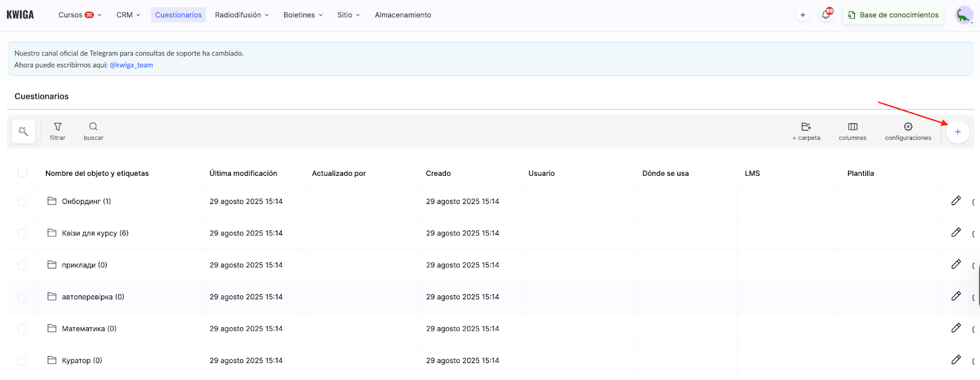The width and height of the screenshot is (980, 380).
Task: Go to the Cuestionarios tab
Action: (x=178, y=15)
